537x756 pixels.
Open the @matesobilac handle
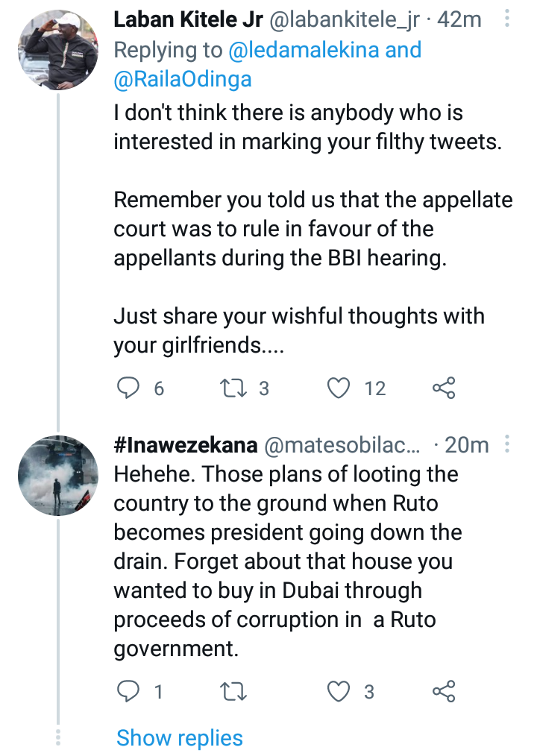click(342, 446)
